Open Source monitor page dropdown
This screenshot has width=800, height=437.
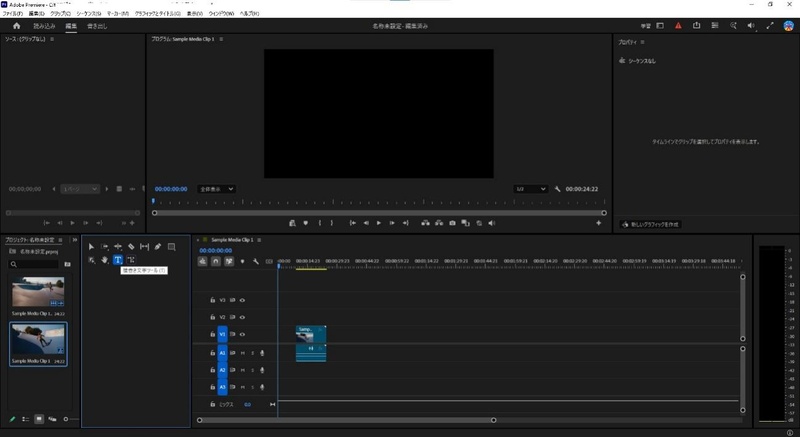coord(80,189)
